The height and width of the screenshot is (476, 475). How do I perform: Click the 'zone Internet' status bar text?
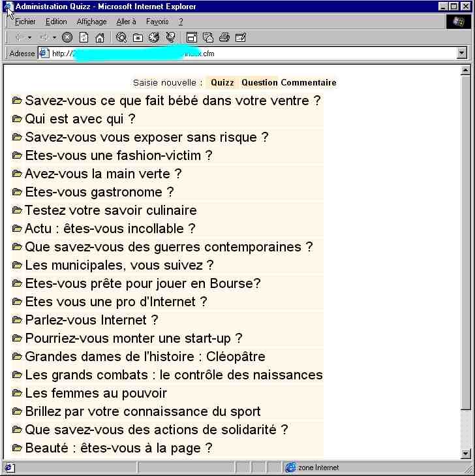coord(318,468)
